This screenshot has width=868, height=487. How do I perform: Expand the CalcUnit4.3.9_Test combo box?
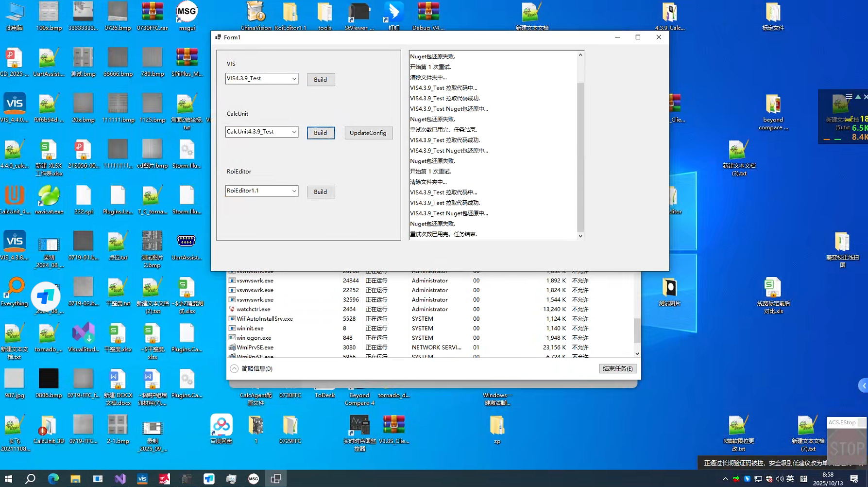click(x=294, y=132)
